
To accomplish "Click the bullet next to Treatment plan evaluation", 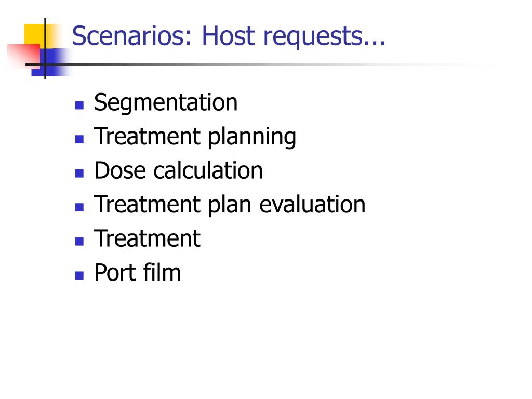I will click(x=79, y=207).
